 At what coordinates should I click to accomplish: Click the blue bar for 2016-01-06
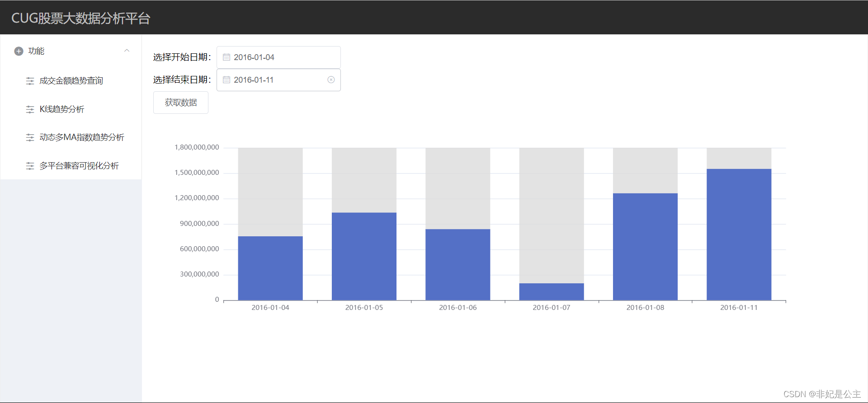coord(458,265)
